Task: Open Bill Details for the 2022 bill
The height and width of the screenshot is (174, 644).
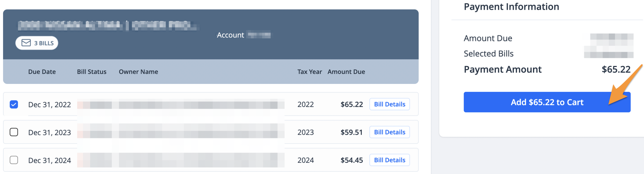Action: coord(390,104)
